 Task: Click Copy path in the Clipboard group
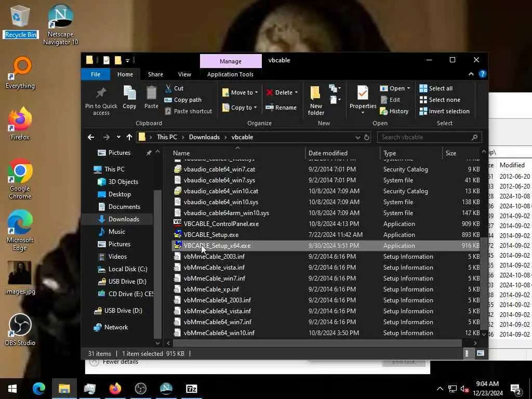183,100
